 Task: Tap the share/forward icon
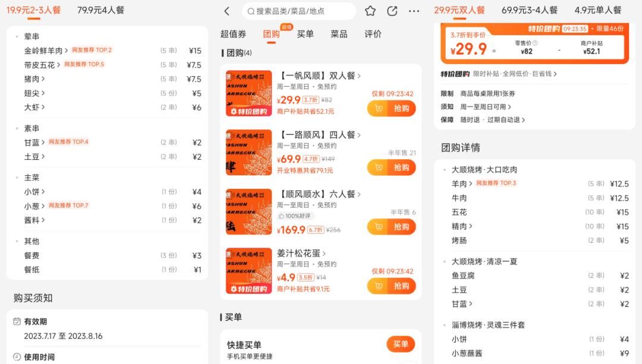(x=392, y=11)
